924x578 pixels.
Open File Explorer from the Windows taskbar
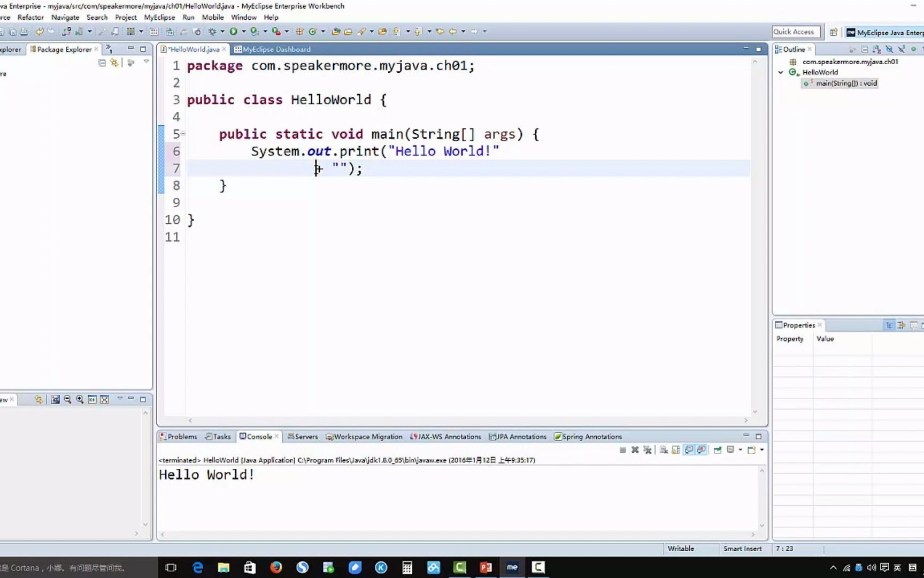(x=224, y=567)
